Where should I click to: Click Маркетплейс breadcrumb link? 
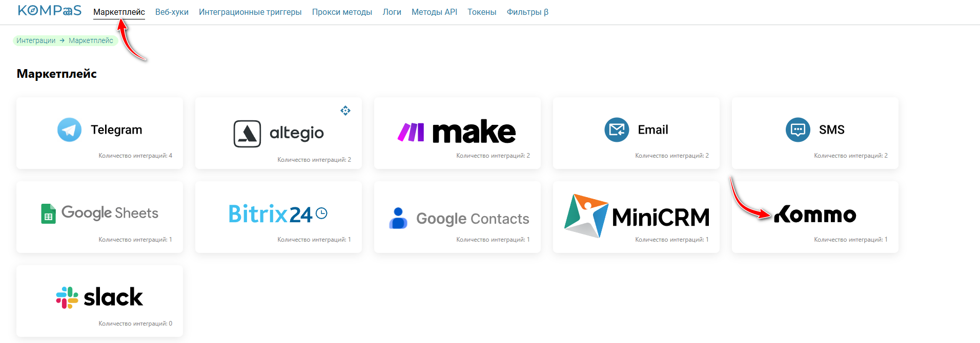click(x=91, y=40)
